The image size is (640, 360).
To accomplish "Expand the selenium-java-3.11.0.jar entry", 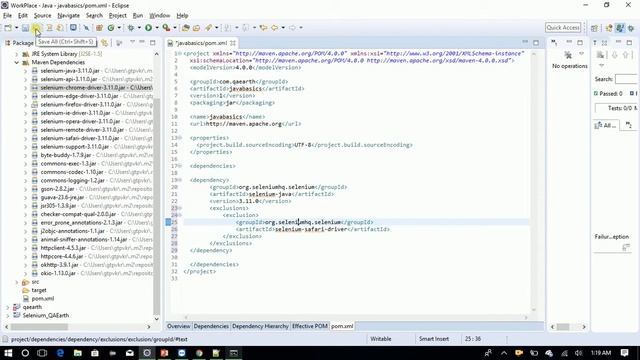I will pyautogui.click(x=25, y=71).
